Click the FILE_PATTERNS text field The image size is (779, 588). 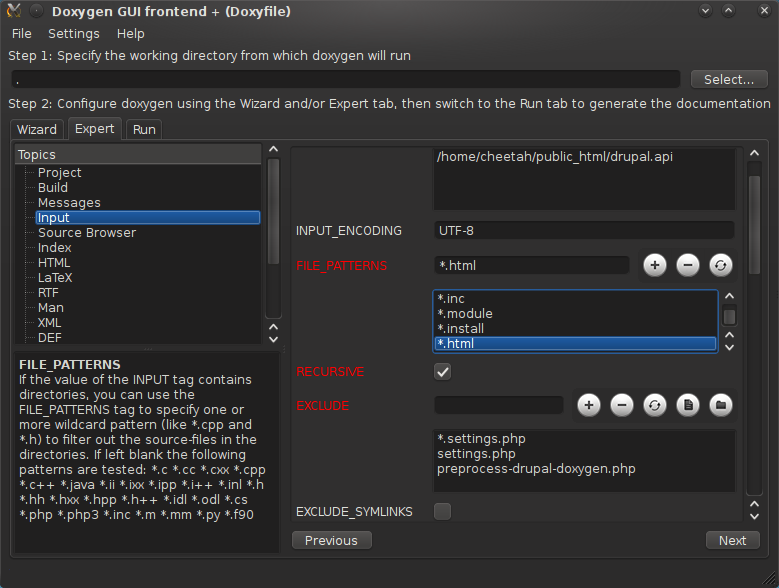pos(532,265)
